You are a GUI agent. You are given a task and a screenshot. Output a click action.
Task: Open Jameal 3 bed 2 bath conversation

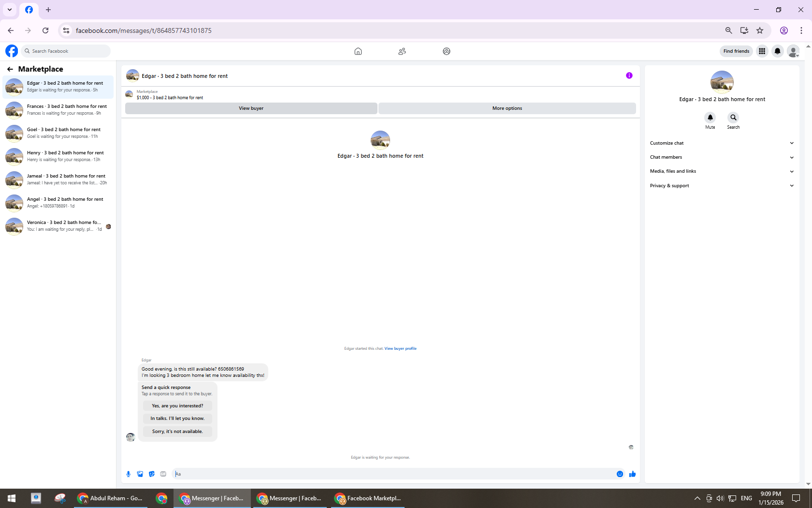pos(58,179)
